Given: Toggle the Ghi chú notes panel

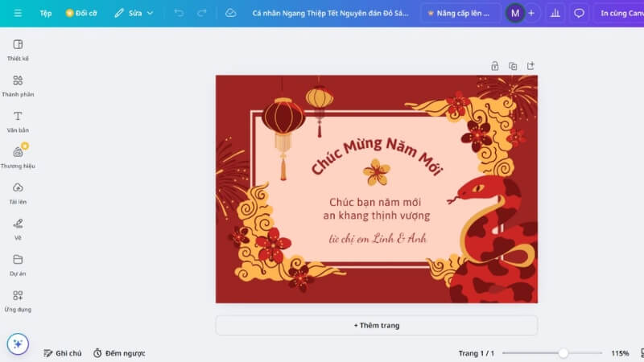Looking at the screenshot, I should tap(63, 353).
